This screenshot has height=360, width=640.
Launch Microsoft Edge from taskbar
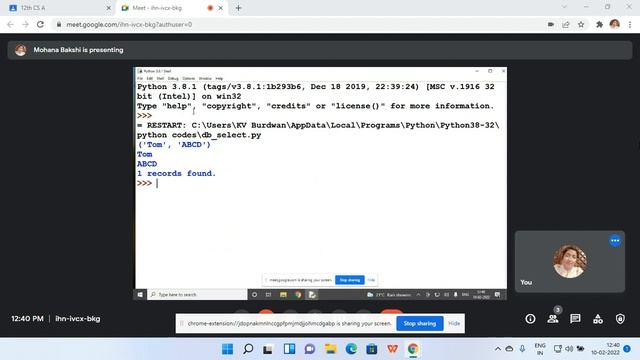(351, 349)
